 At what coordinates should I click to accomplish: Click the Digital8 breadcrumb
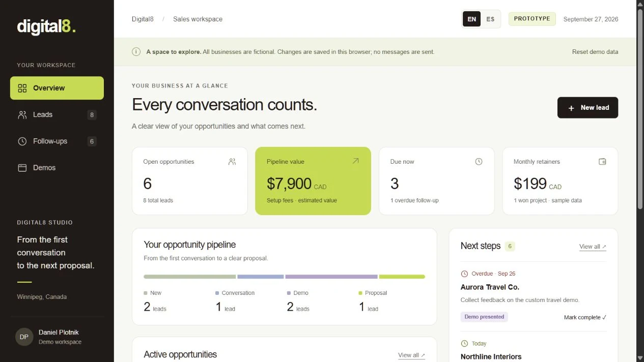[x=143, y=19]
